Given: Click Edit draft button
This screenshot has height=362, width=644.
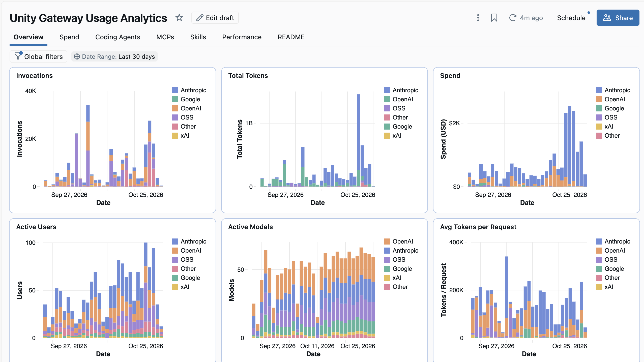Looking at the screenshot, I should [215, 18].
